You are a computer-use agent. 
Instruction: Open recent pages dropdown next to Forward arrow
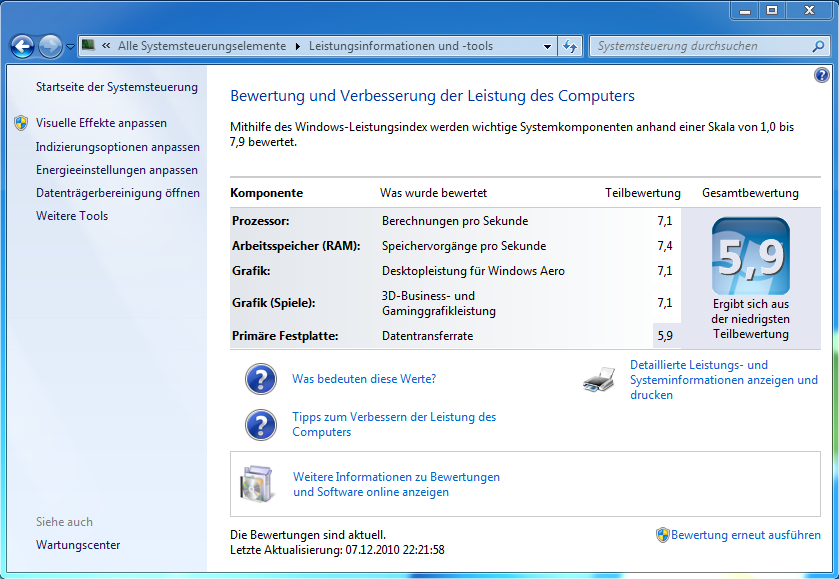[70, 47]
